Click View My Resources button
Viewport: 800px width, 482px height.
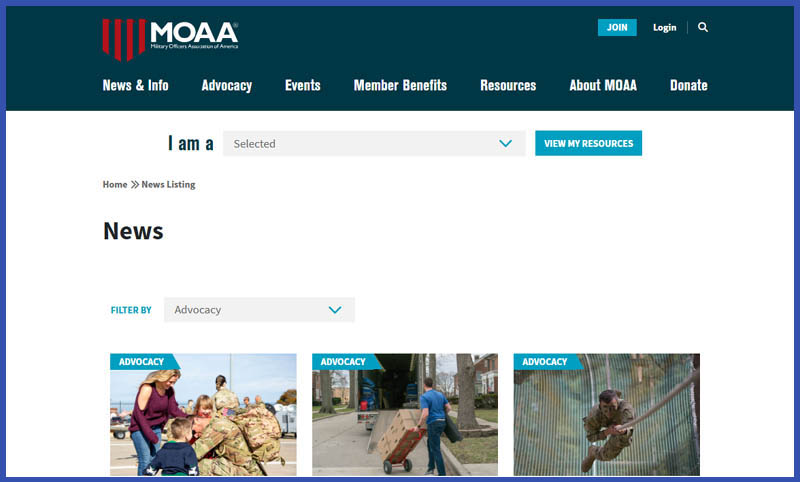[x=588, y=143]
